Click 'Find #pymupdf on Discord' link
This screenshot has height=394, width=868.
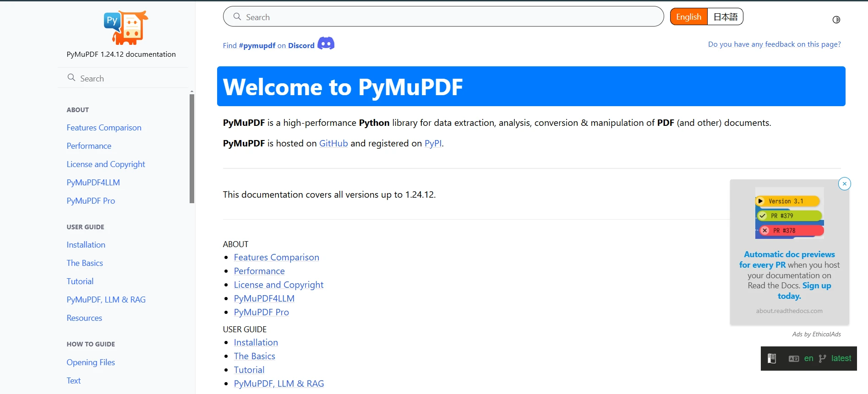[268, 45]
